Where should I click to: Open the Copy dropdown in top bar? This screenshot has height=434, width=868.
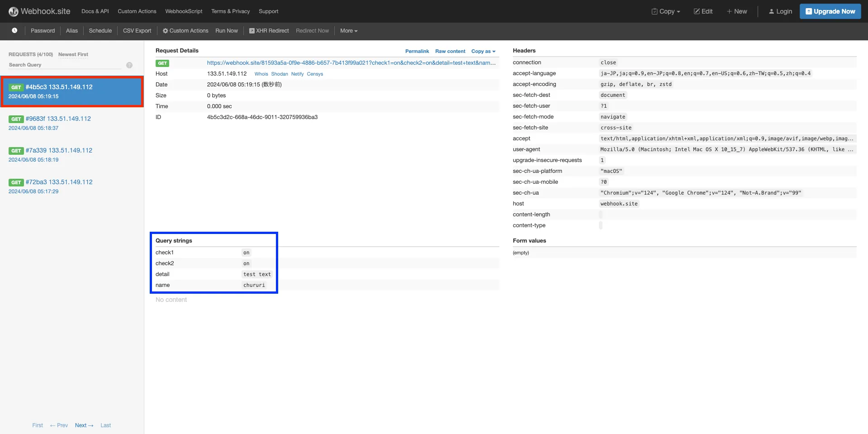click(666, 11)
